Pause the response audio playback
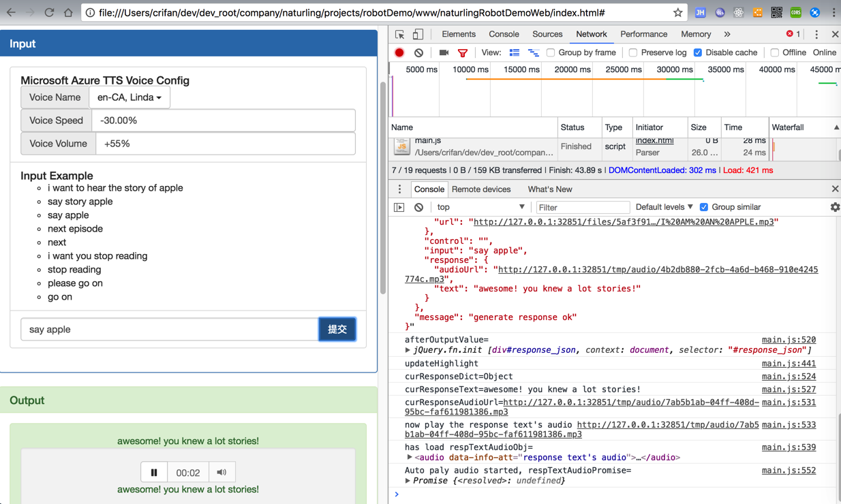This screenshot has width=841, height=504. click(154, 472)
